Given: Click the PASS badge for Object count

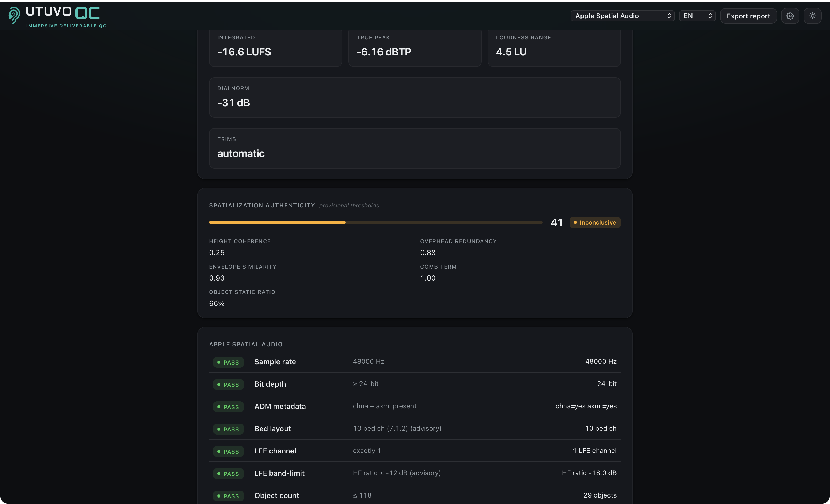Looking at the screenshot, I should pos(228,496).
